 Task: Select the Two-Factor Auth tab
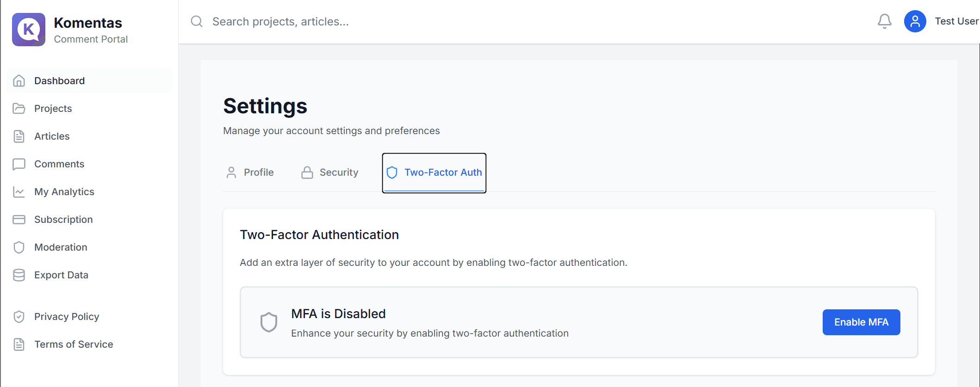[x=434, y=172]
